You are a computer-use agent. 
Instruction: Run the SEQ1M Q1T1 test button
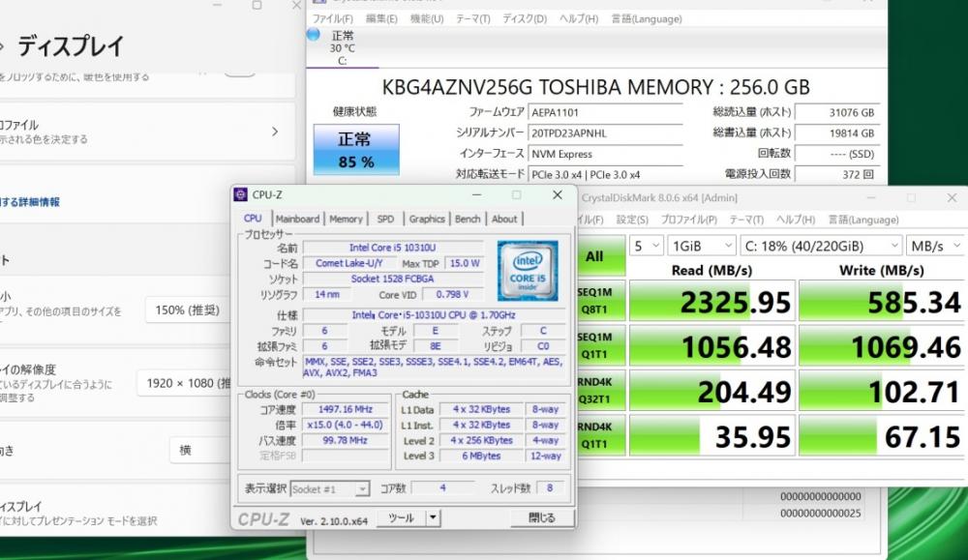[601, 346]
